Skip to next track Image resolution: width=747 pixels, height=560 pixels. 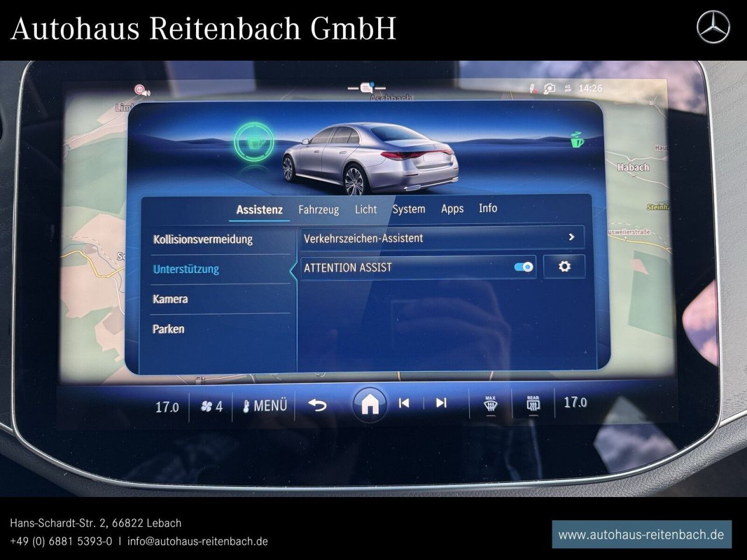441,402
